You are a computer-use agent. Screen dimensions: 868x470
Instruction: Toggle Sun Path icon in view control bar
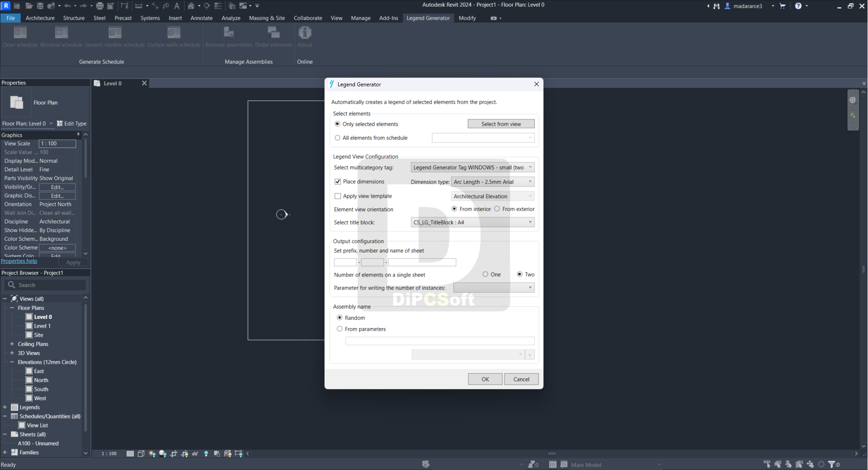[152, 453]
